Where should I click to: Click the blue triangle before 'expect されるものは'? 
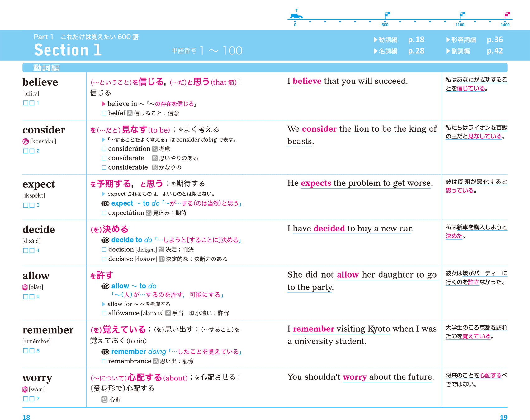pyautogui.click(x=104, y=194)
